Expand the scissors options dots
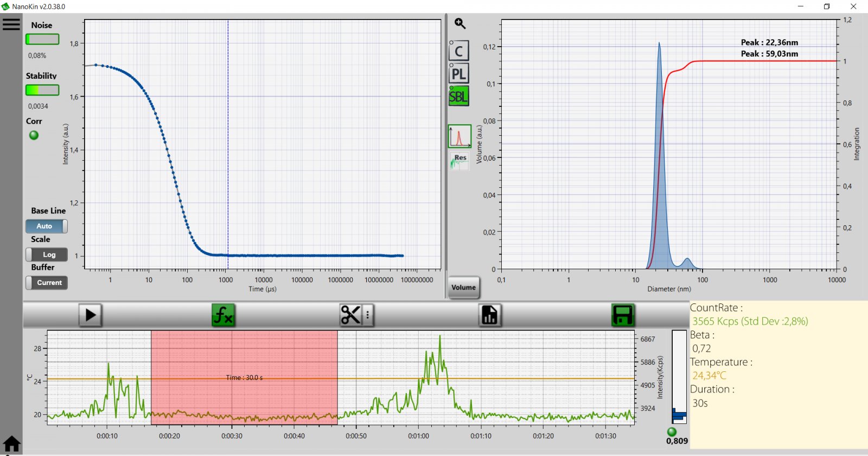The image size is (868, 456). [368, 315]
